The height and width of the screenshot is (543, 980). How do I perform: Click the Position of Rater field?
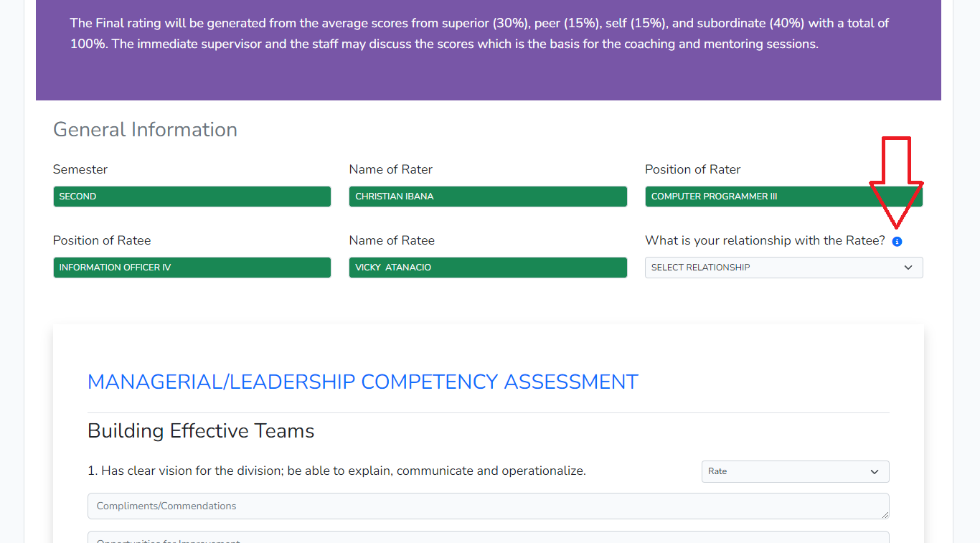pyautogui.click(x=783, y=197)
